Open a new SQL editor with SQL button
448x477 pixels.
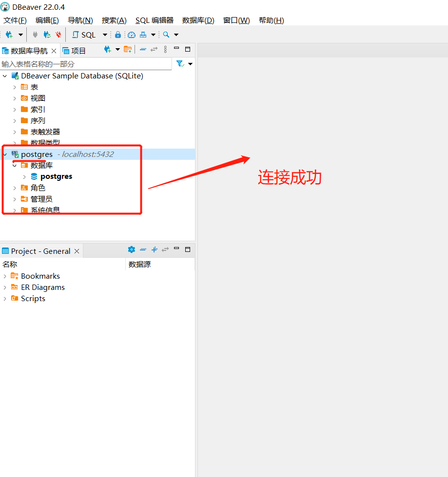tap(84, 35)
